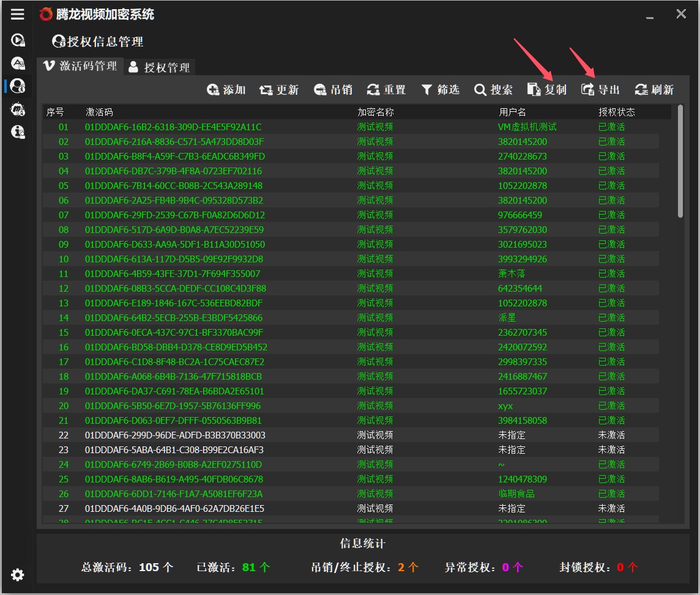Click activated count 81 个
This screenshot has height=595, width=700.
[x=256, y=567]
